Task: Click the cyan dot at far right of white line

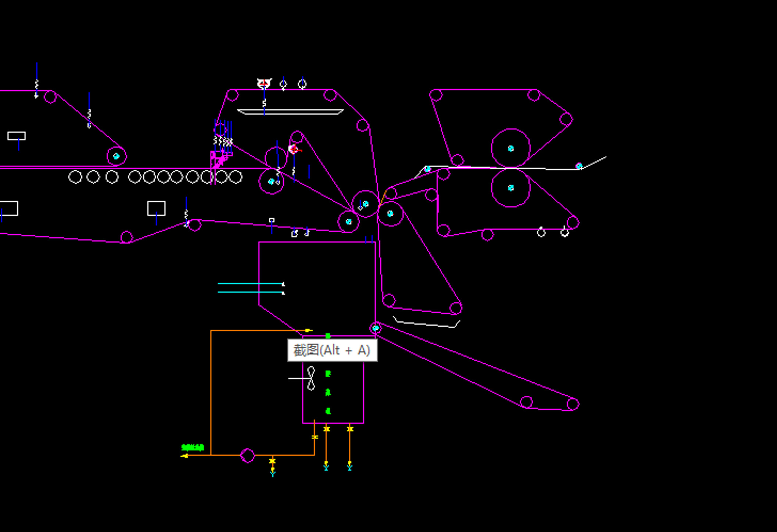Action: 579,166
